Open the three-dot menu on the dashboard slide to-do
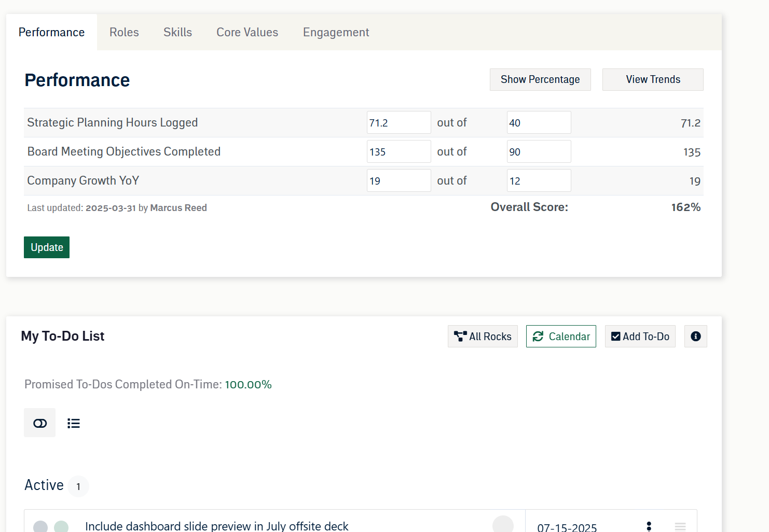Viewport: 769px width, 532px height. pyautogui.click(x=649, y=526)
